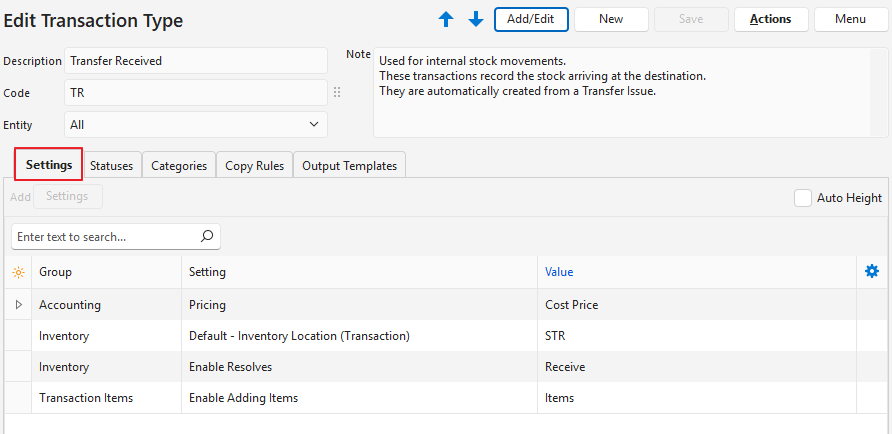Click the blue up arrow icon

(x=446, y=19)
